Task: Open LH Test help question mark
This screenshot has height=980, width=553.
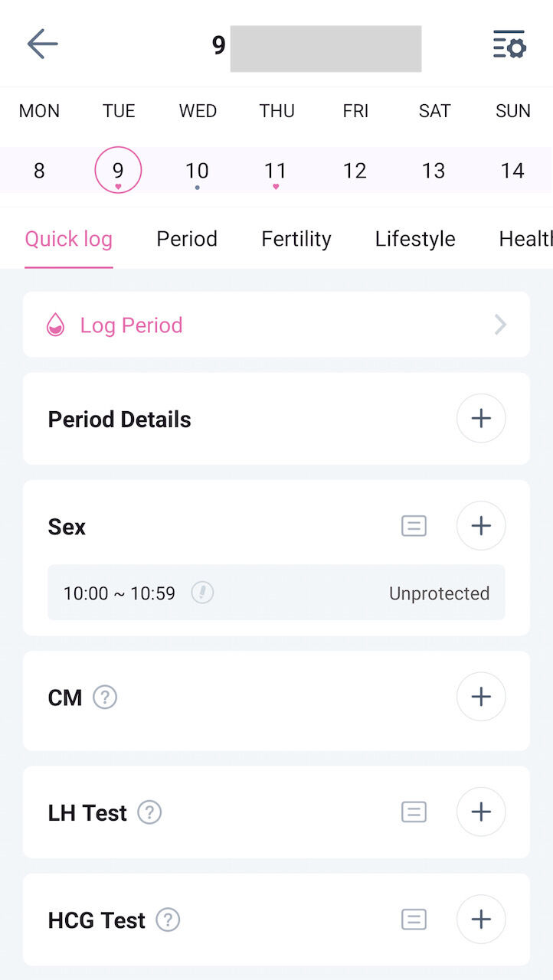Action: pos(149,812)
